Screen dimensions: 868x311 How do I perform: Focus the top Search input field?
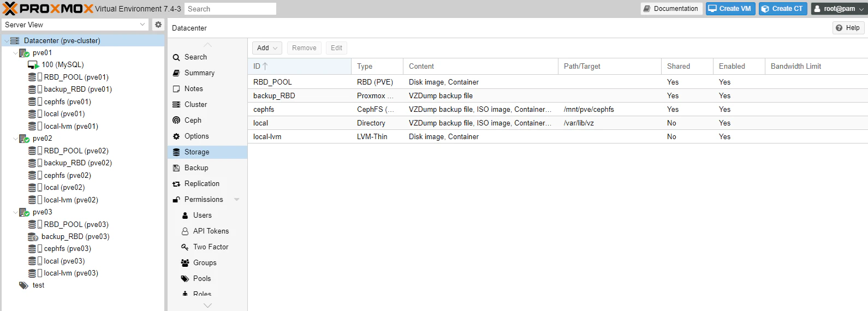[x=230, y=9]
